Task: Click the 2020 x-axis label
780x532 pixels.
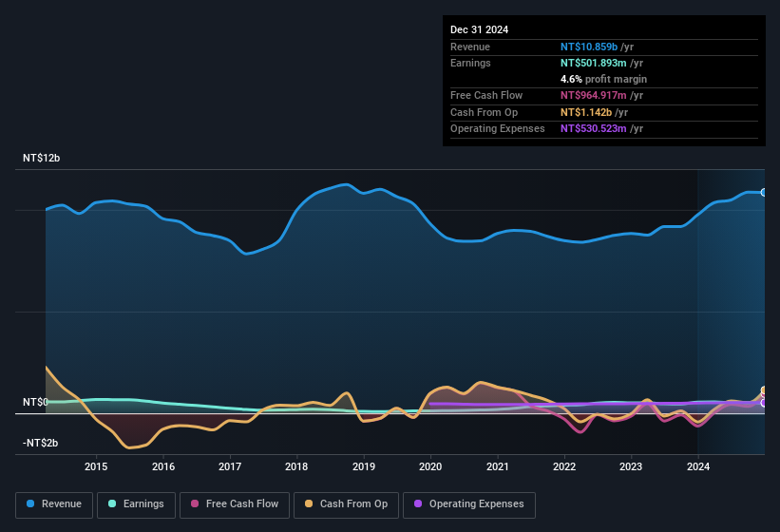Action: (x=430, y=466)
